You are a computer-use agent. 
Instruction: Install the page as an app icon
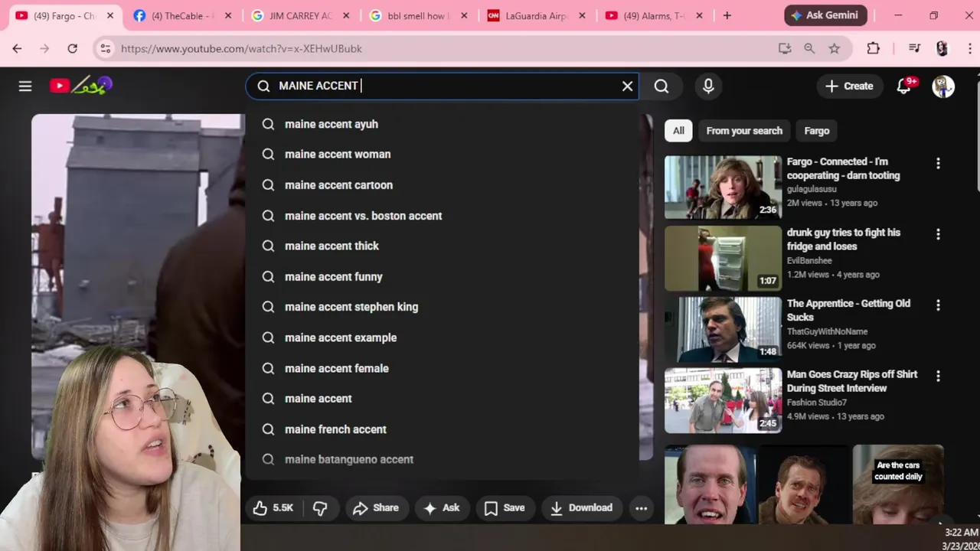point(785,48)
